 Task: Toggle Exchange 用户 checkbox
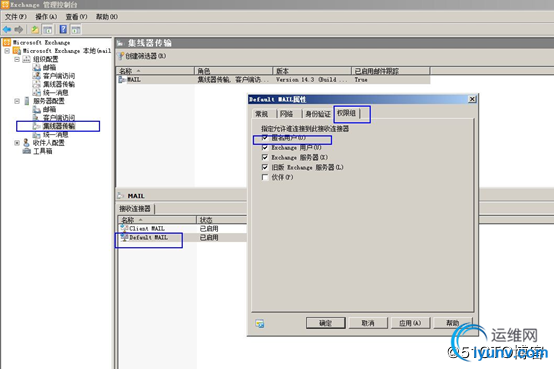pos(265,147)
